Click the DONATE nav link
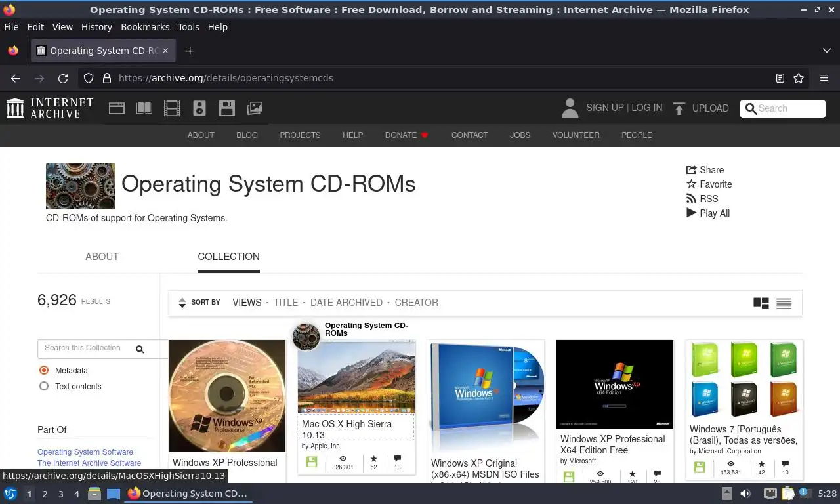Viewport: 840px width, 504px height. pyautogui.click(x=406, y=135)
